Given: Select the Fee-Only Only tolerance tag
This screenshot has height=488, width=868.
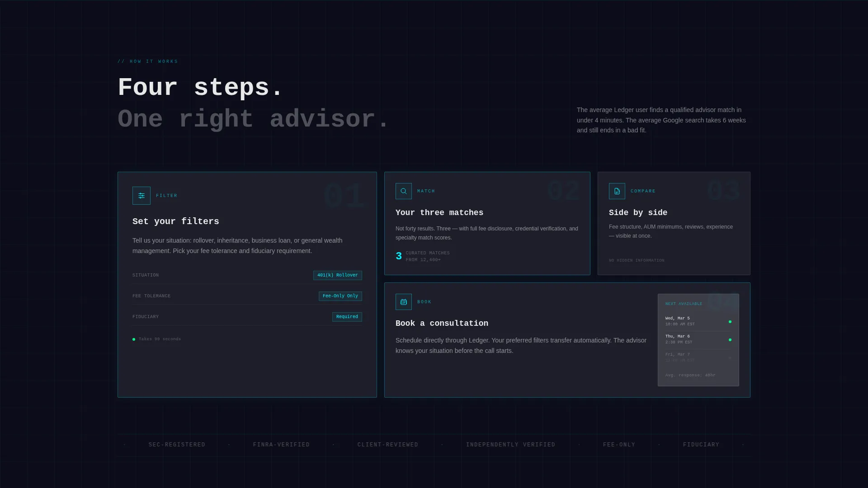Looking at the screenshot, I should coord(340,296).
